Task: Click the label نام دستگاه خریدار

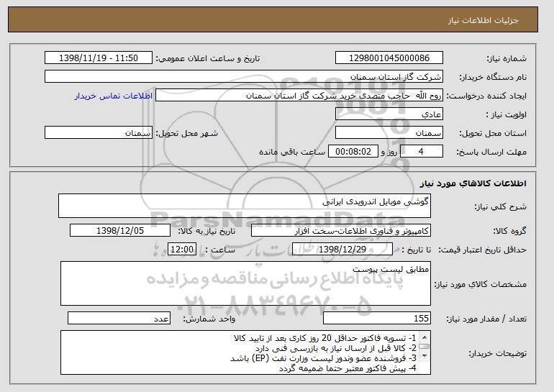Action: 493,77
